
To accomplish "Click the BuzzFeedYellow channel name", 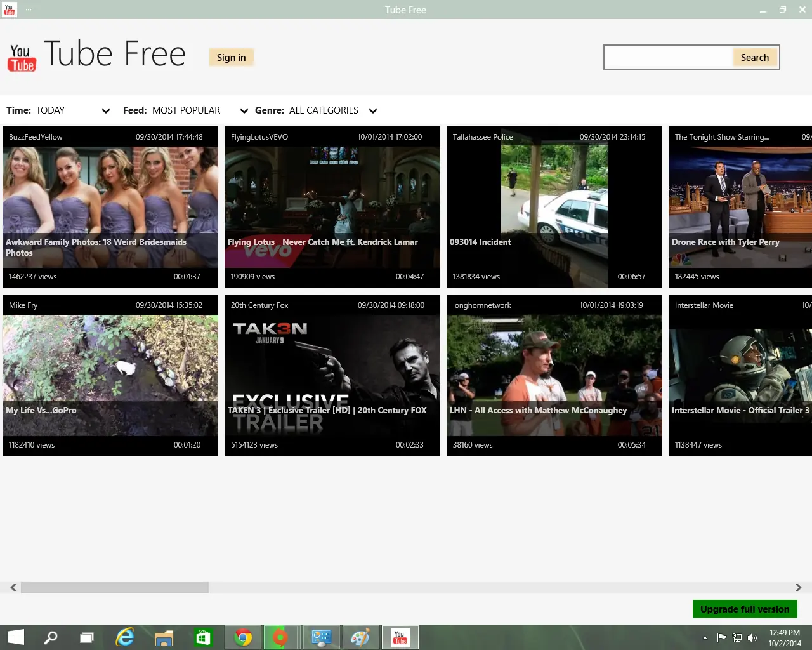I will click(36, 137).
